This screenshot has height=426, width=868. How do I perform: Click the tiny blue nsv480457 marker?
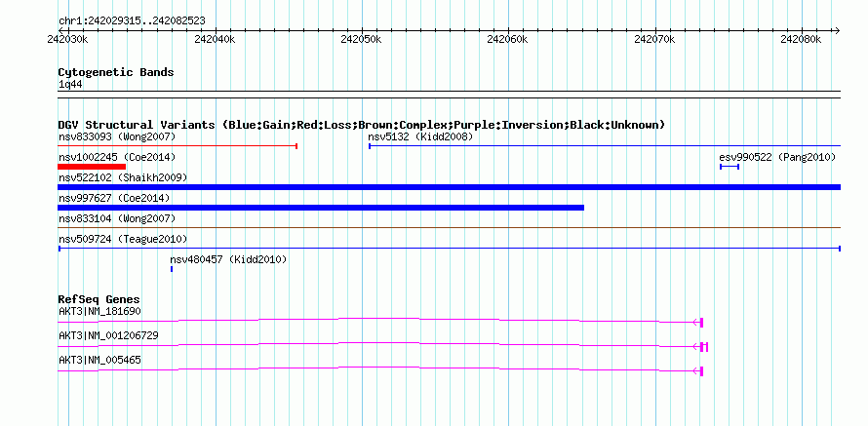coord(172,269)
